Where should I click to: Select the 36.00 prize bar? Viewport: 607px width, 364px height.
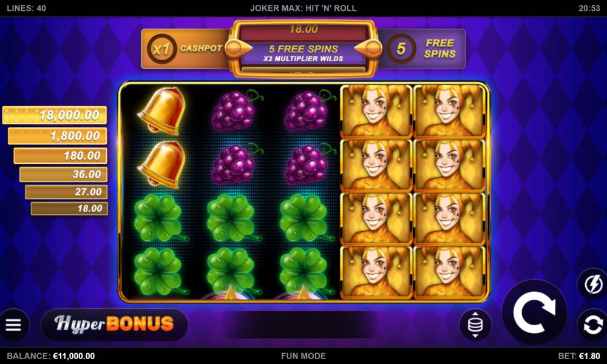tap(64, 174)
